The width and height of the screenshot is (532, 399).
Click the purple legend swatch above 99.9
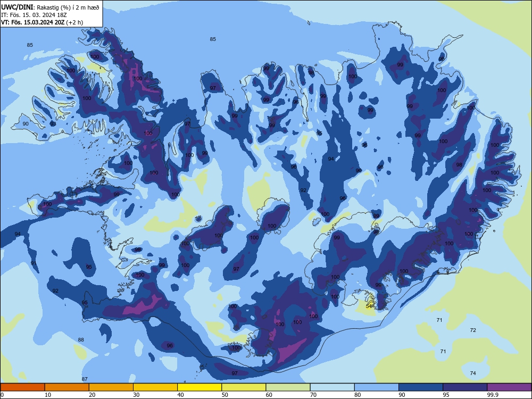point(510,387)
